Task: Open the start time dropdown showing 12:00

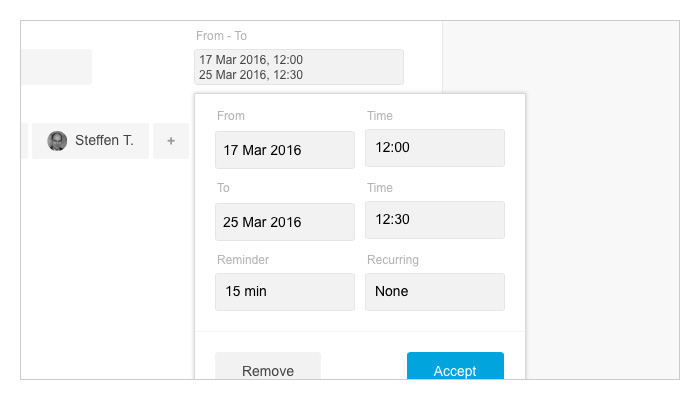Action: click(x=435, y=148)
